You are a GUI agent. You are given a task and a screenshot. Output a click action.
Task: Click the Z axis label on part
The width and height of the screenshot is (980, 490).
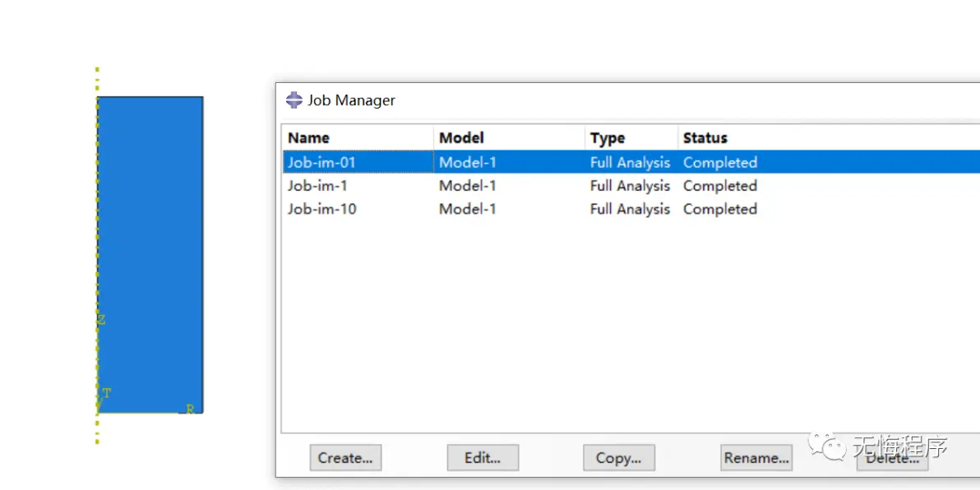click(x=102, y=320)
